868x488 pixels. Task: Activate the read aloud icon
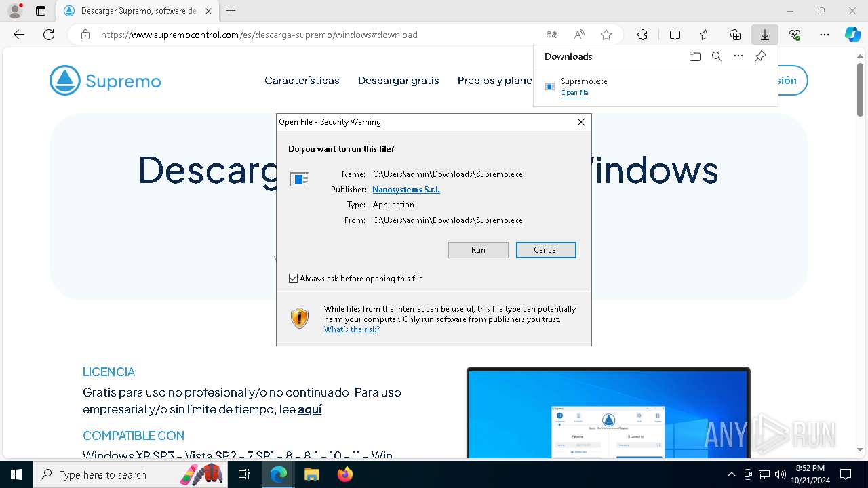point(579,35)
